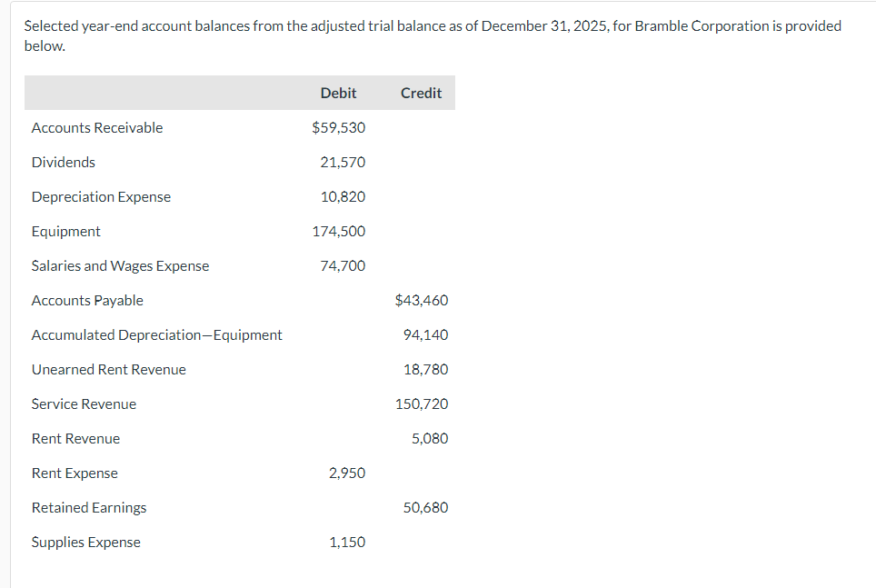Select the $43,460 credit amount

point(422,300)
